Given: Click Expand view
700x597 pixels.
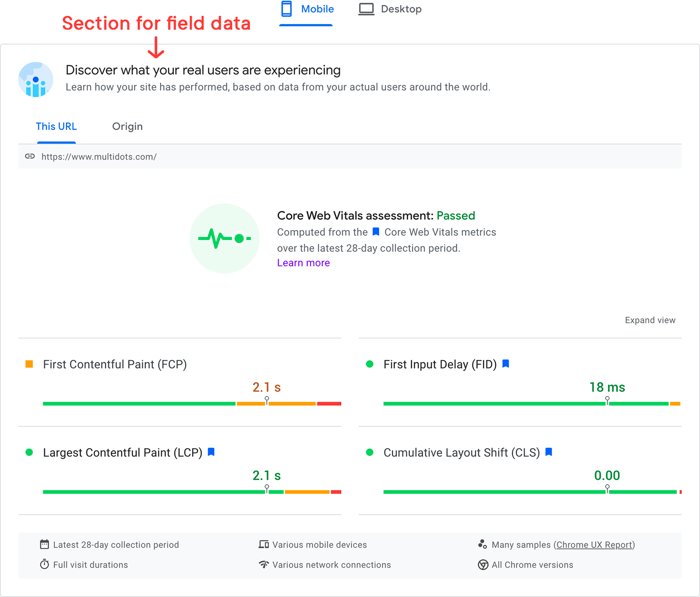Looking at the screenshot, I should point(650,320).
